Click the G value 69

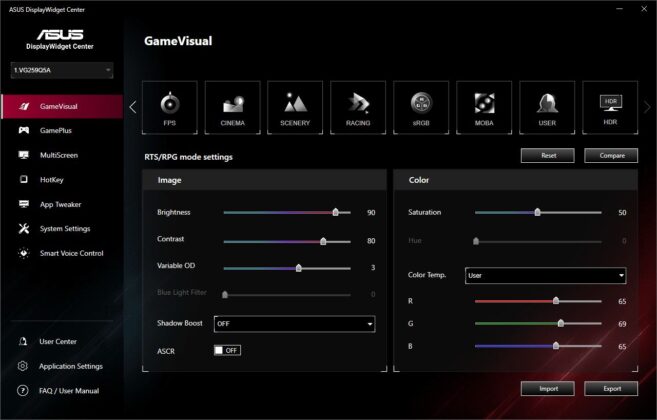pos(622,324)
